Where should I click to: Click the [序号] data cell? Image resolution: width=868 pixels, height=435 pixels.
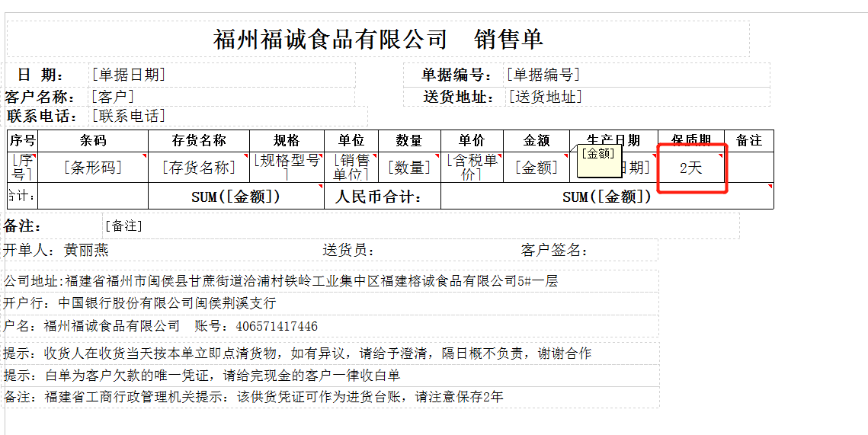23,167
